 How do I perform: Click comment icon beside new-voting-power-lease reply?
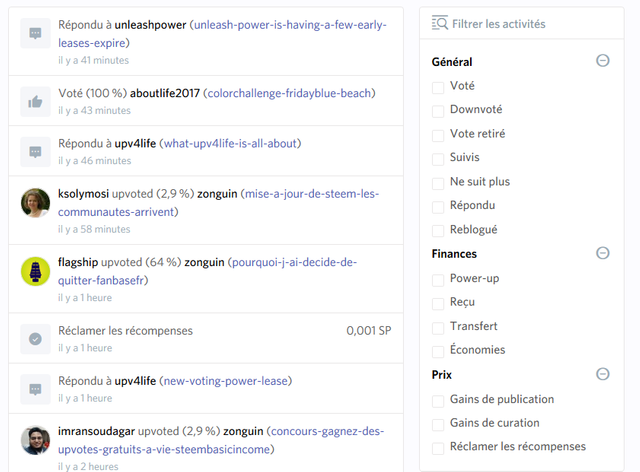click(x=36, y=389)
